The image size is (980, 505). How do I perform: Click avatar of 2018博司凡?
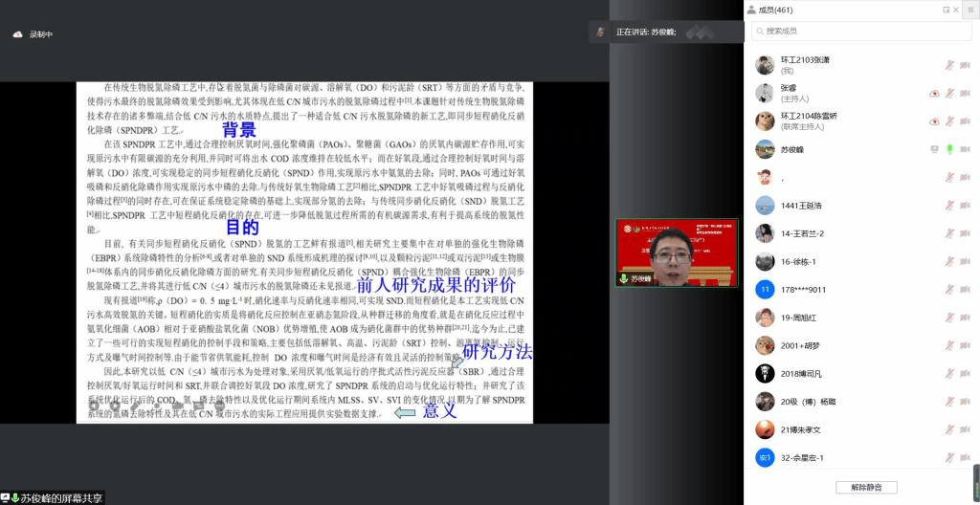[765, 374]
